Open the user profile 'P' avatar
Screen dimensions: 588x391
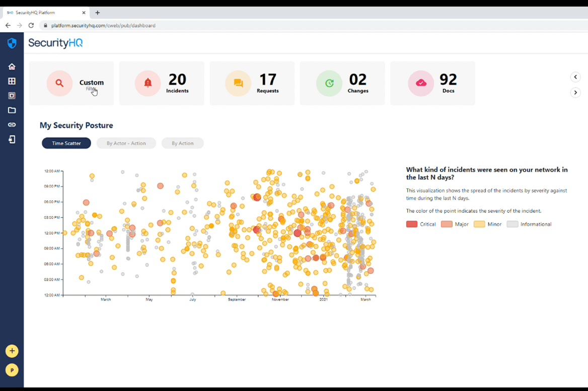click(x=12, y=370)
